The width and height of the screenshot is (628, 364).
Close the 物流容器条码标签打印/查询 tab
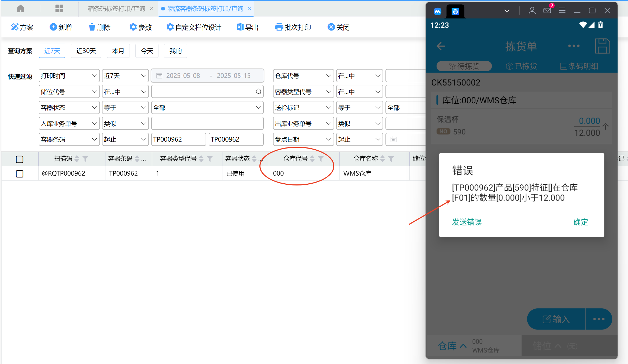point(249,9)
